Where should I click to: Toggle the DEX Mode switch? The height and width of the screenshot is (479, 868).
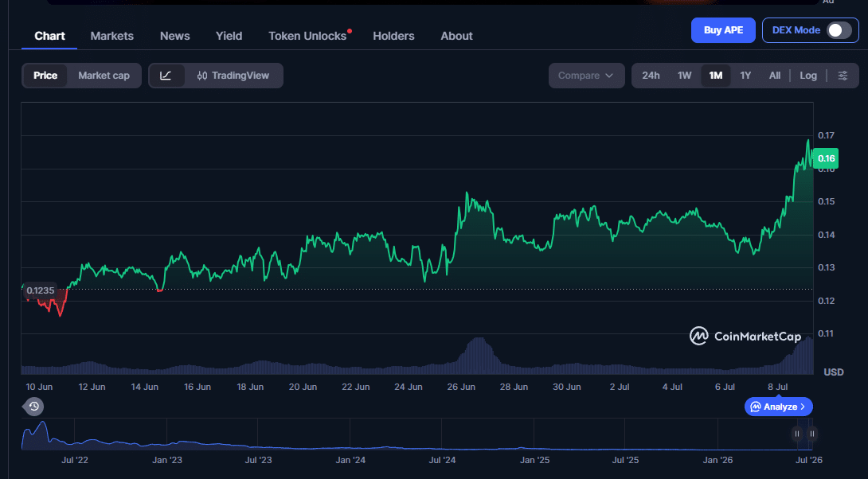coord(839,30)
